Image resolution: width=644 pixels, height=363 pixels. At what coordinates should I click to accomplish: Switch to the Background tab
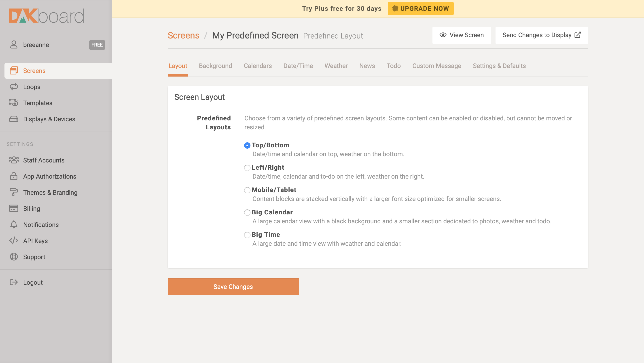pos(215,66)
